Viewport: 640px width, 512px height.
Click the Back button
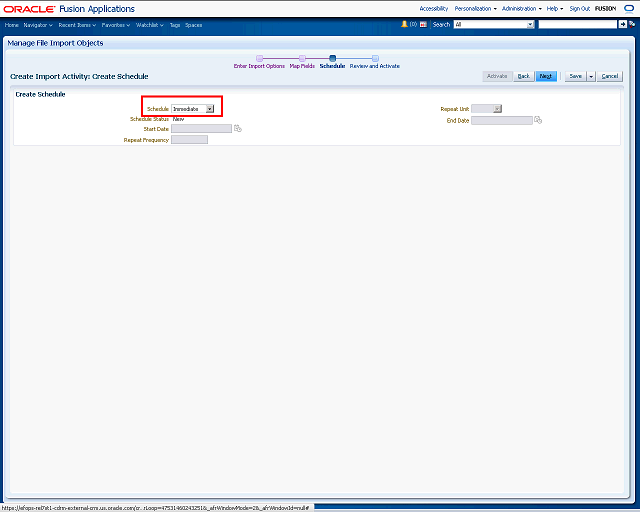[523, 76]
